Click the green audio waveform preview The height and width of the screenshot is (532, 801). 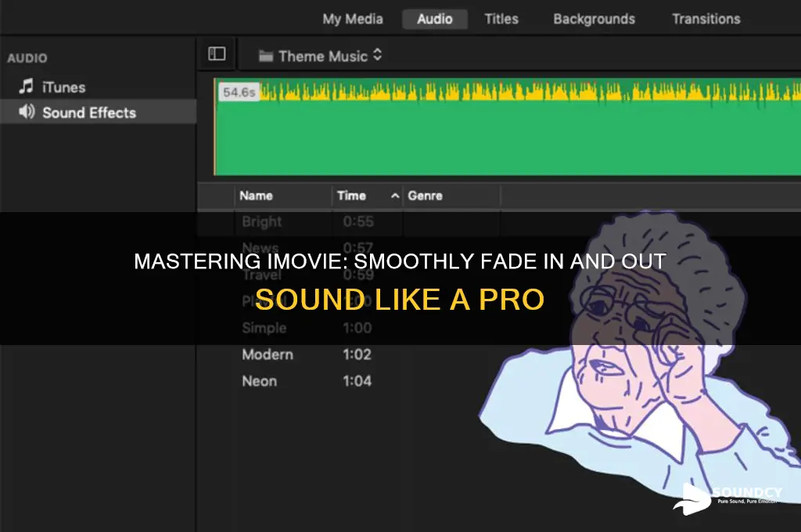click(508, 127)
